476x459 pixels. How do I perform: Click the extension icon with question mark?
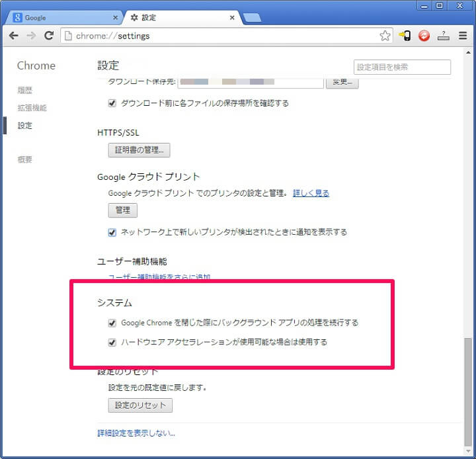click(443, 36)
